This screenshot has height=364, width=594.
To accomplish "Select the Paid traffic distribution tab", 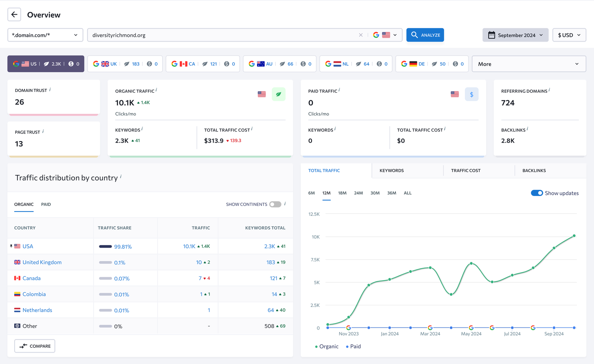I will tap(46, 204).
